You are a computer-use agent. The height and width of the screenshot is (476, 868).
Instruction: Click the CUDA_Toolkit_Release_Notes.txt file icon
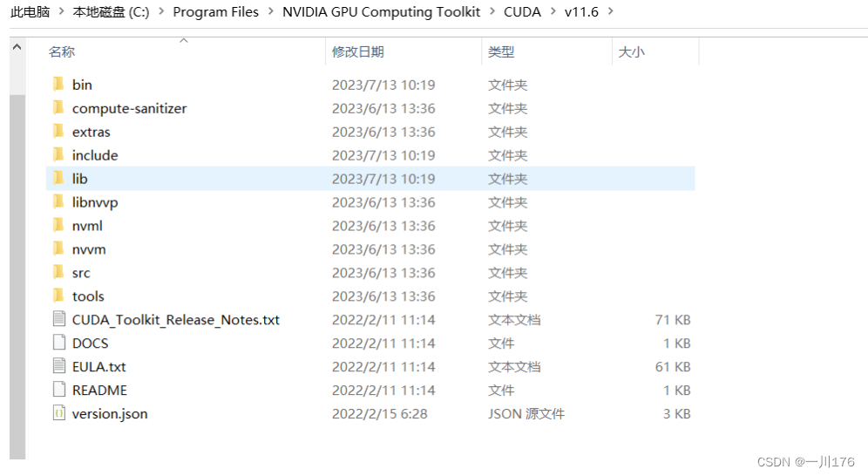click(59, 319)
